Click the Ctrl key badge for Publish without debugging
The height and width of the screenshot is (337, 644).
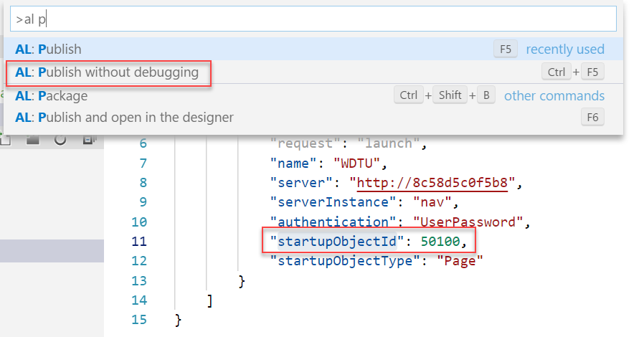click(x=556, y=72)
